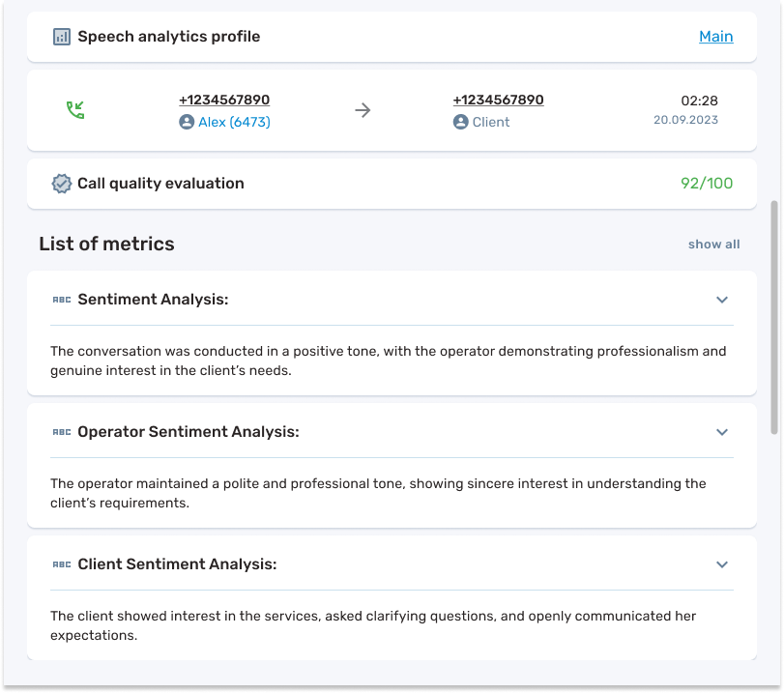Viewport: 784px width, 693px height.
Task: Click the vertical scrollbar on the right
Action: coord(771,317)
